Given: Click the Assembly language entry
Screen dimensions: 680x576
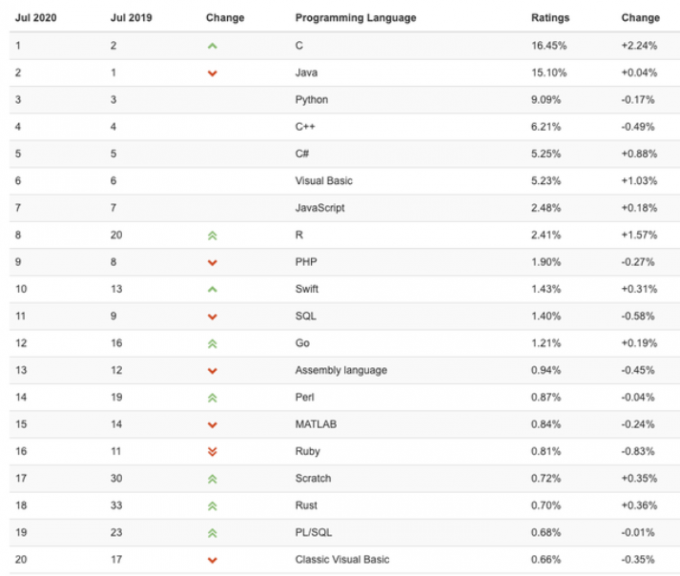Looking at the screenshot, I should pyautogui.click(x=341, y=370).
